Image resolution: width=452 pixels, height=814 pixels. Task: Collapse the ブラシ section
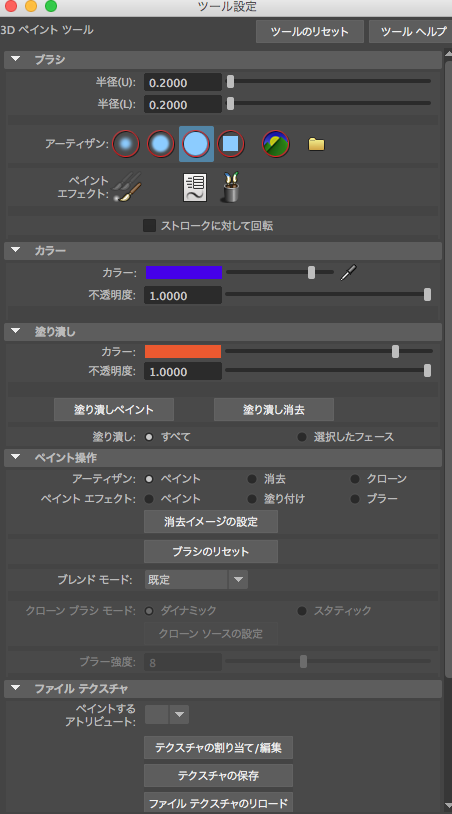tap(16, 59)
